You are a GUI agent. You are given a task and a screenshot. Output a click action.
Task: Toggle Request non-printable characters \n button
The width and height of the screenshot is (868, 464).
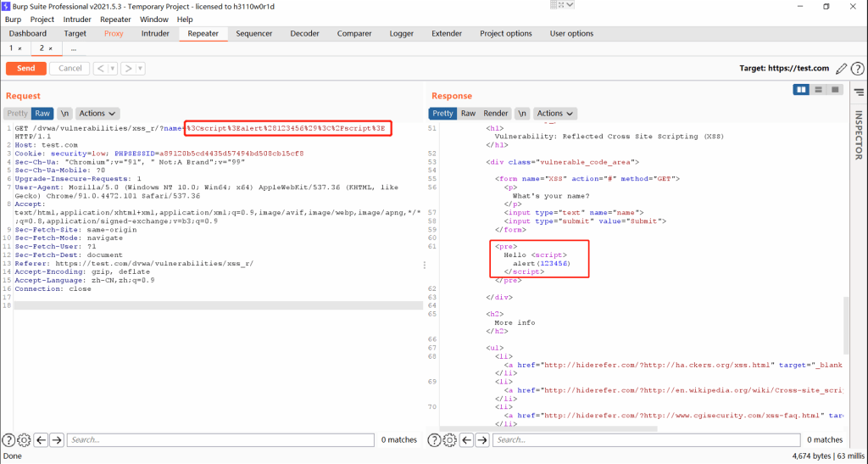pos(65,114)
